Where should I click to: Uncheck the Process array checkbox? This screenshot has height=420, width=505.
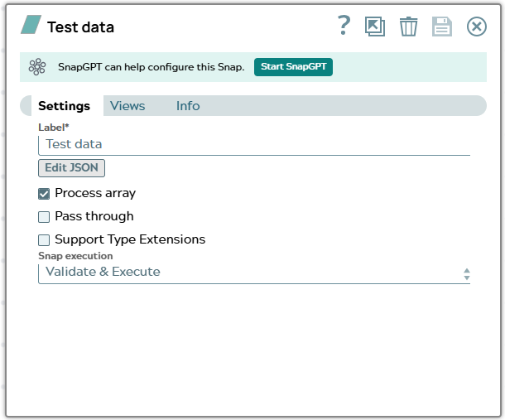tap(44, 194)
